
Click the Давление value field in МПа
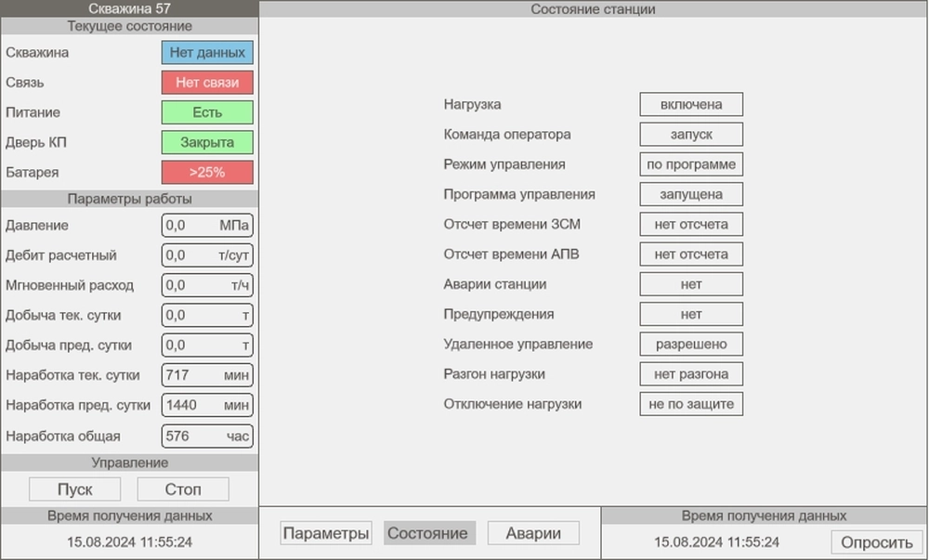click(207, 226)
